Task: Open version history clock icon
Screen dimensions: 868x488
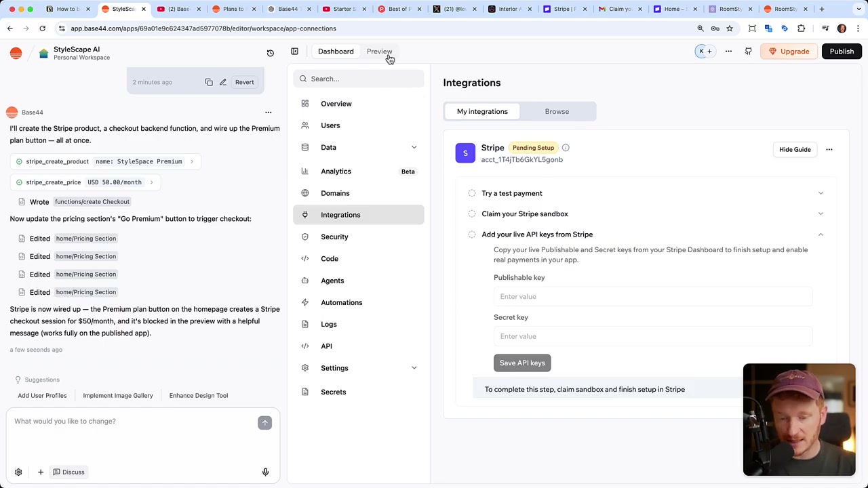Action: (270, 52)
